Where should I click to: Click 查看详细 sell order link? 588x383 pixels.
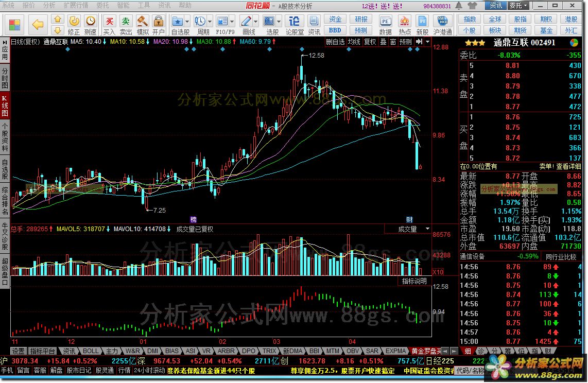click(x=568, y=166)
